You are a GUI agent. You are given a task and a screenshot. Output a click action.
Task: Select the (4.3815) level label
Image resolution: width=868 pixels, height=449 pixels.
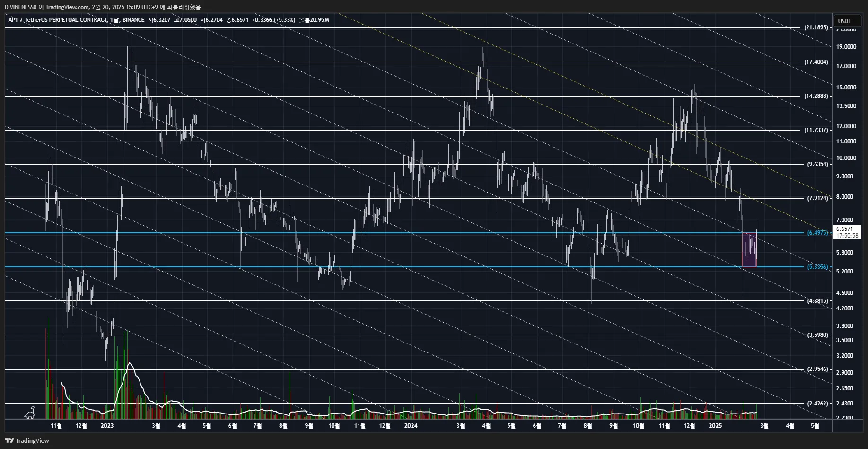coord(818,301)
